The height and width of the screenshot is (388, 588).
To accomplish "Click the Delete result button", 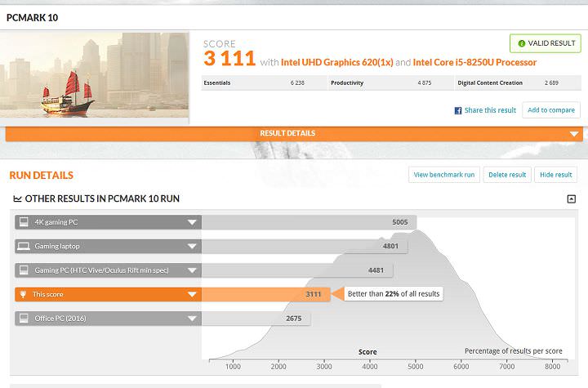I will [x=507, y=175].
